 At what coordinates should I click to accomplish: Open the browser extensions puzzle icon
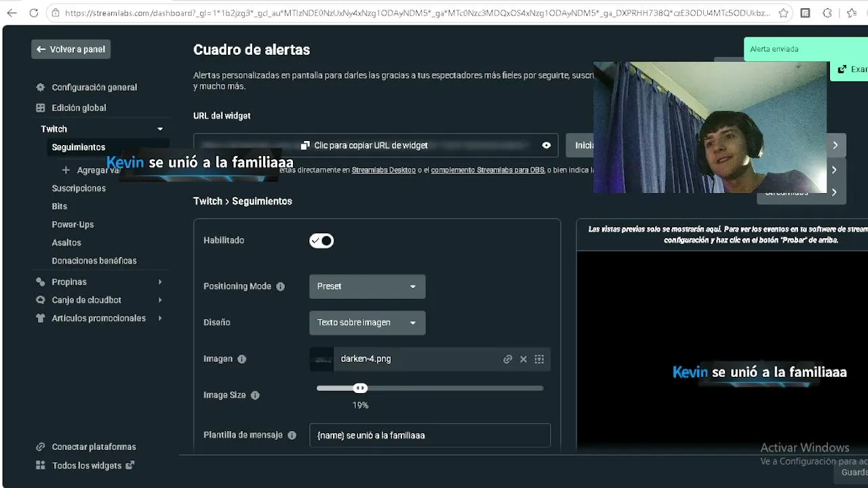(x=827, y=13)
